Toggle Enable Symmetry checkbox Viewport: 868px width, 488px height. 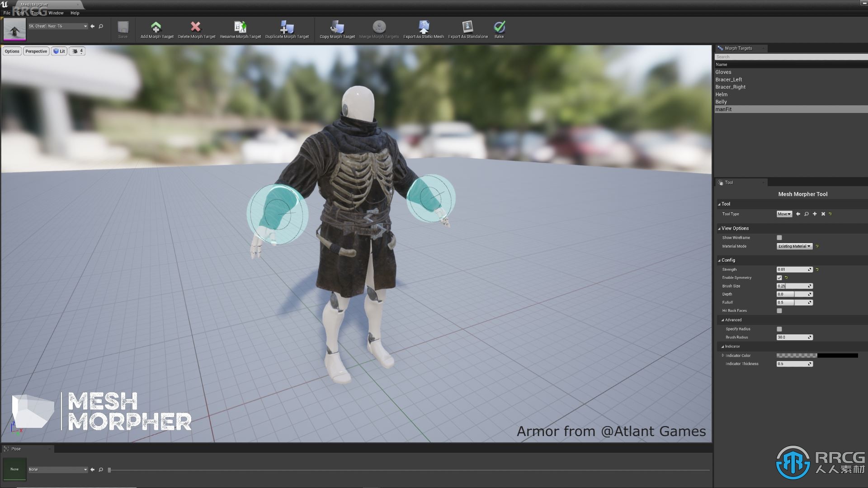779,278
